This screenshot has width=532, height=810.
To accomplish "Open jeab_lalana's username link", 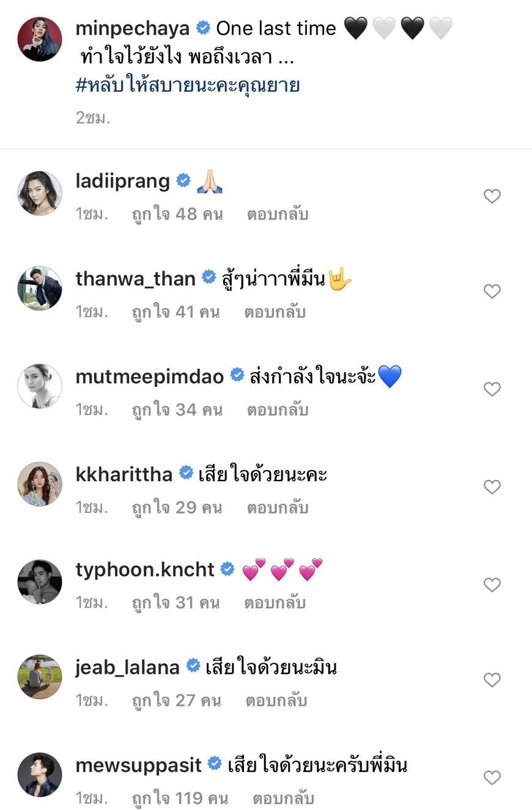I will click(128, 668).
